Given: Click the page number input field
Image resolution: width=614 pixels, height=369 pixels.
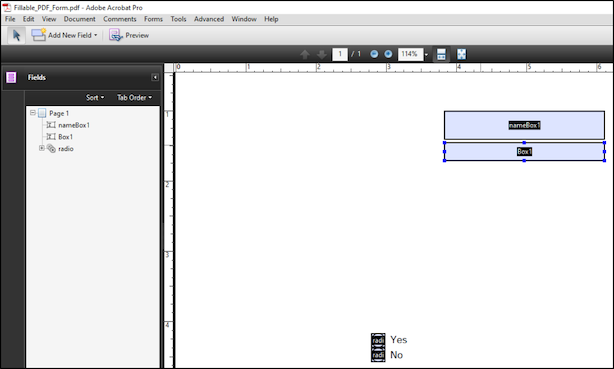Looking at the screenshot, I should point(340,54).
